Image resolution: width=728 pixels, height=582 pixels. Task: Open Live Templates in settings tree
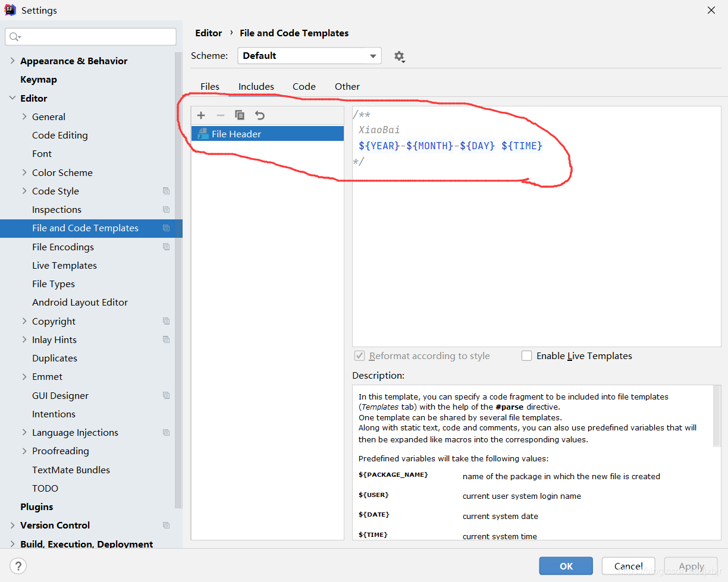(65, 265)
